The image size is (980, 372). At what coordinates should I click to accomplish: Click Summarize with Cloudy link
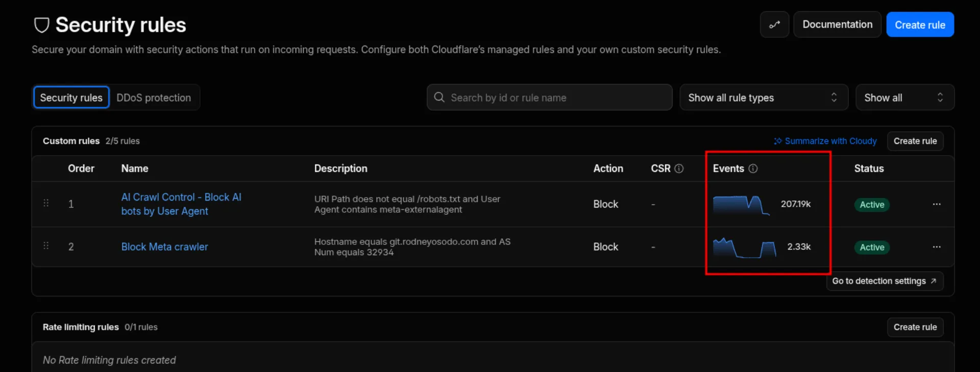(x=825, y=141)
